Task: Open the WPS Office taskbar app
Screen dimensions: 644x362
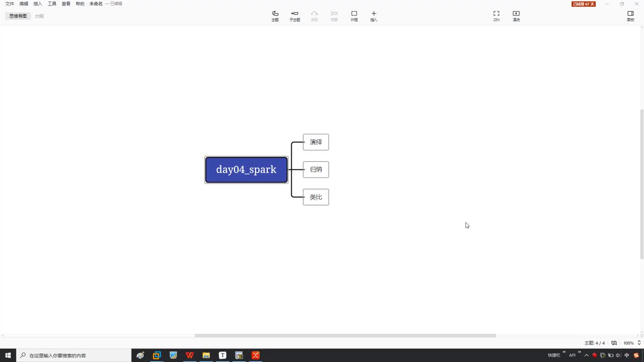Action: click(190, 355)
